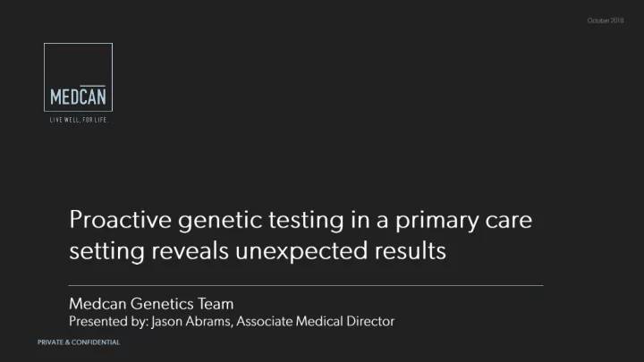The height and width of the screenshot is (362, 644).
Task: Click 'genetic testing' in the slide title
Action: [261, 221]
